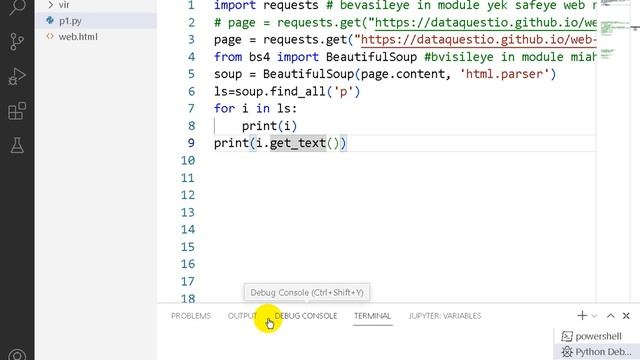Click the commented URL on line 2
640x360 pixels.
click(x=486, y=22)
